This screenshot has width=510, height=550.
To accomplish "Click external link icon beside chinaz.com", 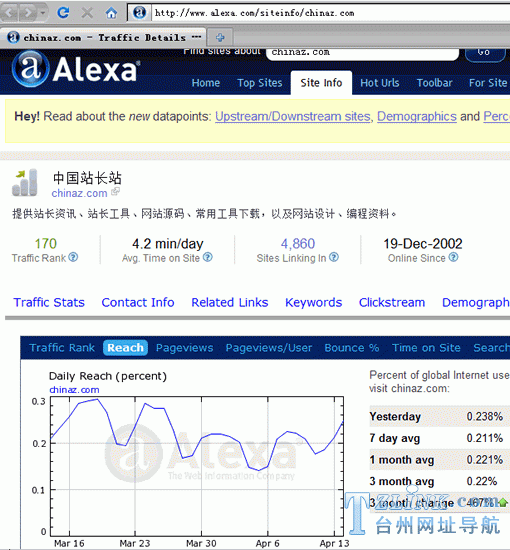I will tap(115, 192).
